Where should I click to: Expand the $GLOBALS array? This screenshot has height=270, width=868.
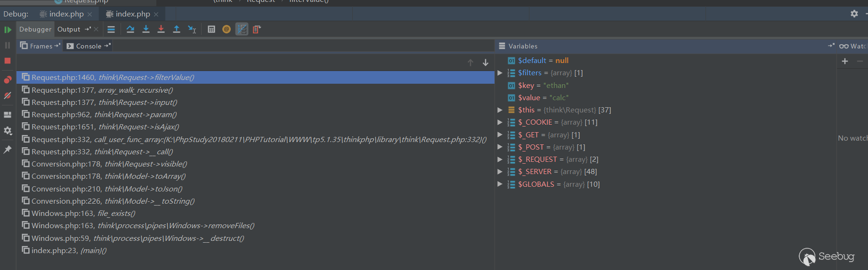pyautogui.click(x=500, y=184)
